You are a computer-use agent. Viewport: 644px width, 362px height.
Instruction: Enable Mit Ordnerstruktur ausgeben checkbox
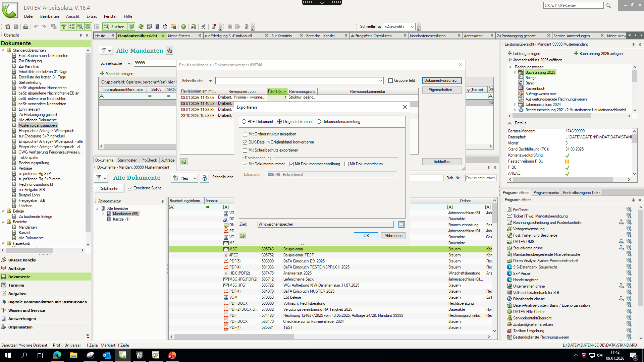[245, 134]
